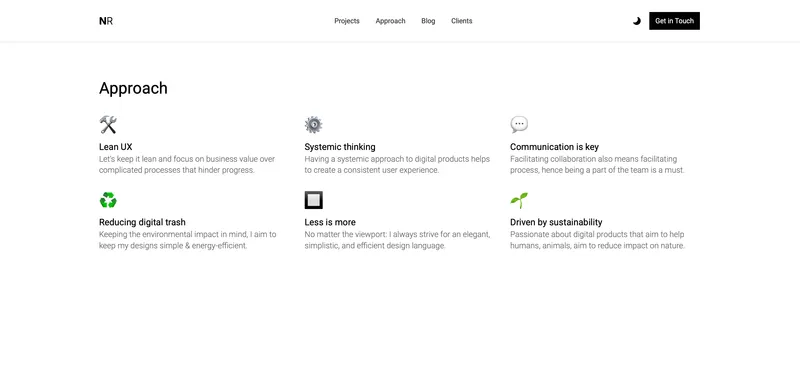
Task: Open the Projects nav link
Action: 347,21
